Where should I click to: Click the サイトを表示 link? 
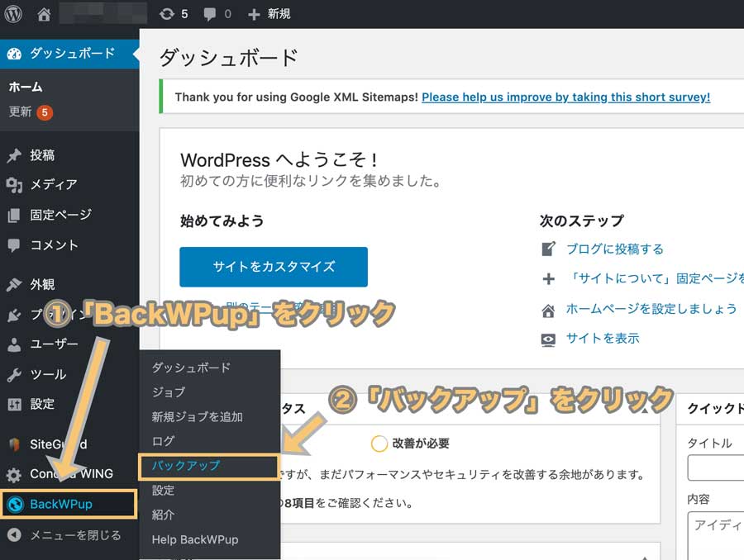coord(603,338)
